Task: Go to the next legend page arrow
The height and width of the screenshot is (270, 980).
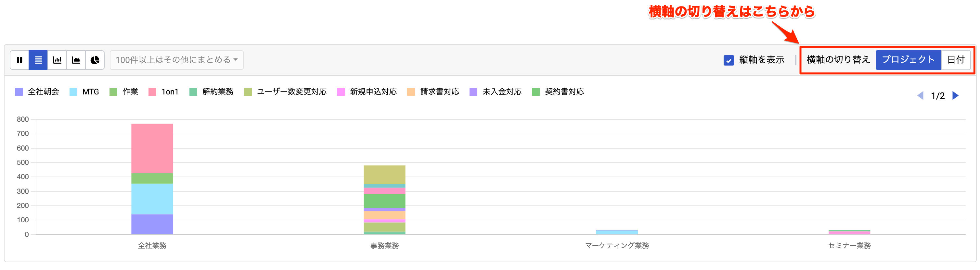Action: (955, 96)
